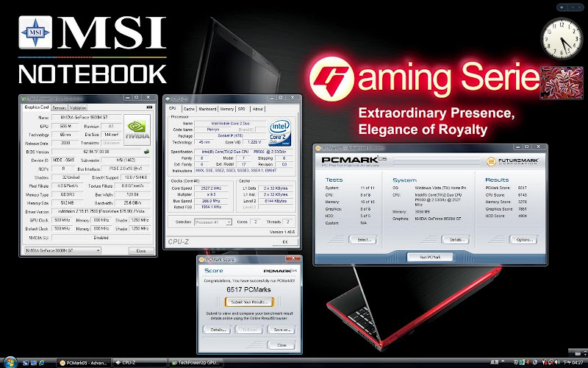Click the PCMark05 top progress bar

click(437, 161)
